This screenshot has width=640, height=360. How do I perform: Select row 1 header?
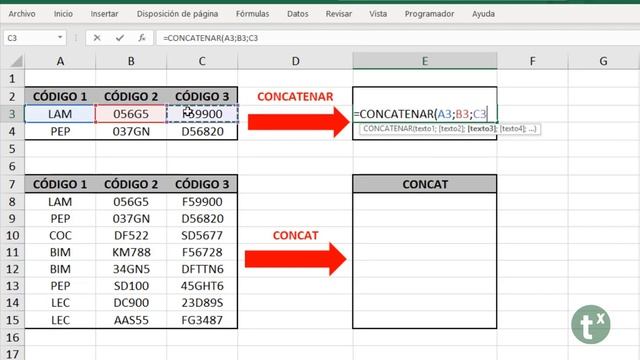[12, 78]
